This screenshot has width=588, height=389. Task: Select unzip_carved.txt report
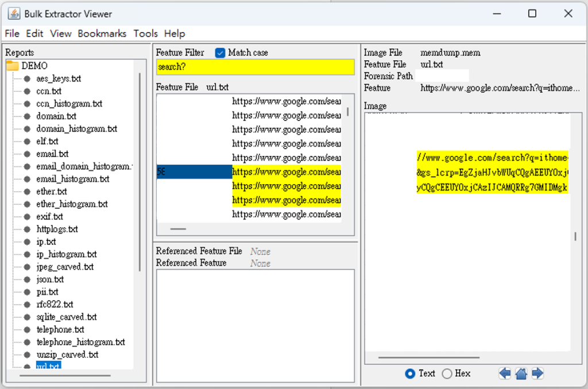coord(67,355)
